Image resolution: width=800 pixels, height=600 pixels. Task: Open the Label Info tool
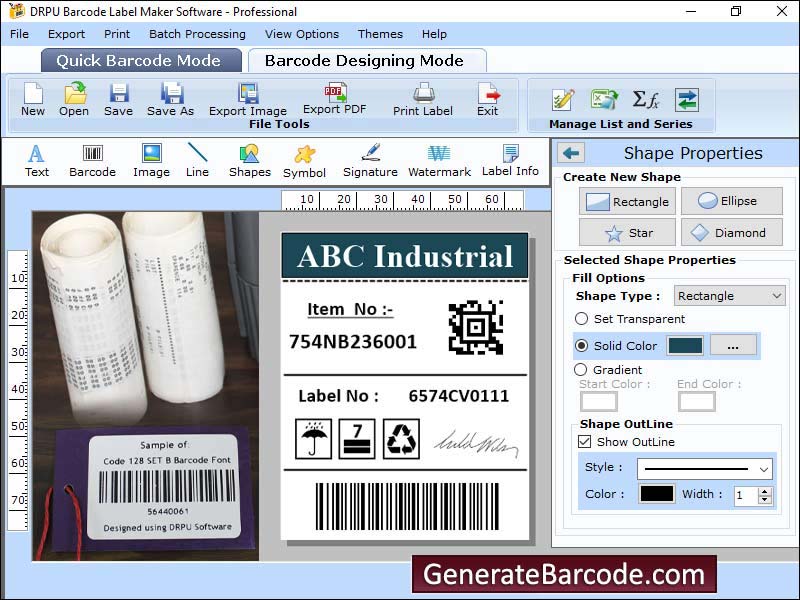510,159
